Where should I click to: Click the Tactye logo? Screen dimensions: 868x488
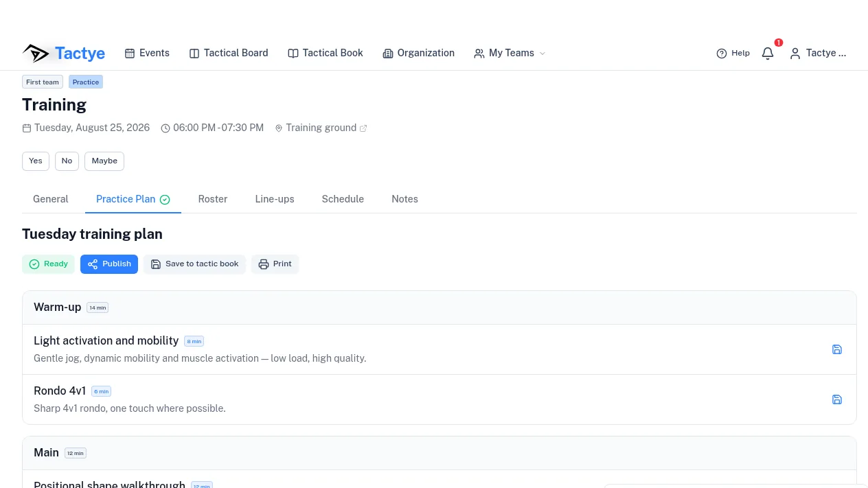pos(63,53)
